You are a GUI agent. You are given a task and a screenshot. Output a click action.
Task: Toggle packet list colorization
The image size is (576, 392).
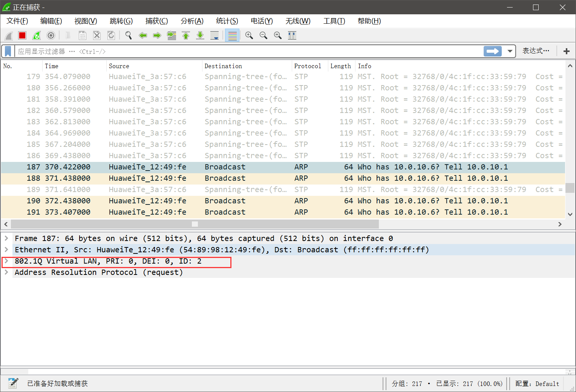(x=233, y=36)
